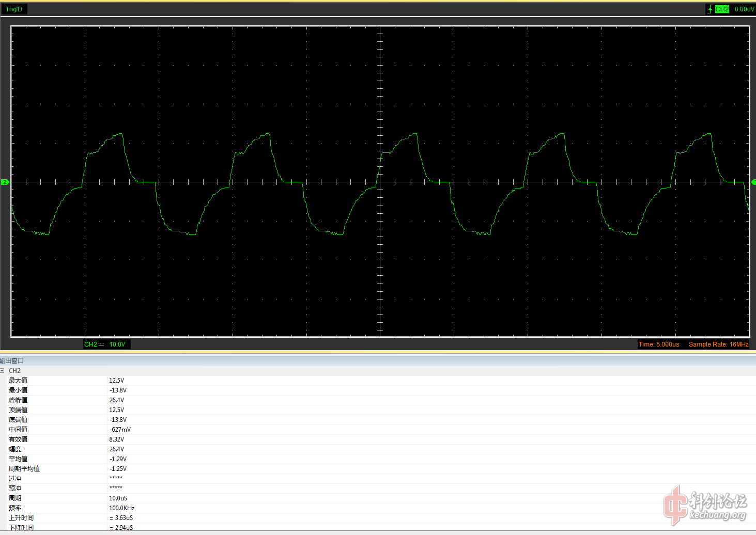Screen dimensions: 756x535
Task: Select the green CH2 trigger source badge
Action: pyautogui.click(x=722, y=9)
